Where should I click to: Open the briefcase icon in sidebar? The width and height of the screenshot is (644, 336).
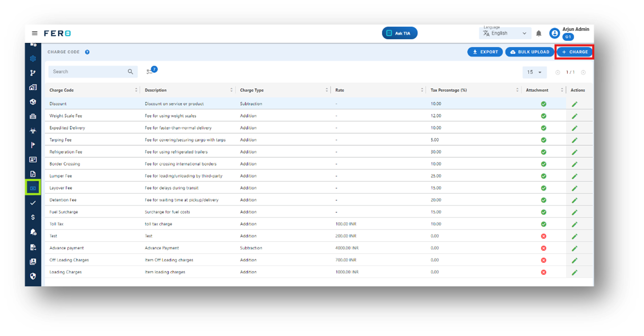point(33,117)
